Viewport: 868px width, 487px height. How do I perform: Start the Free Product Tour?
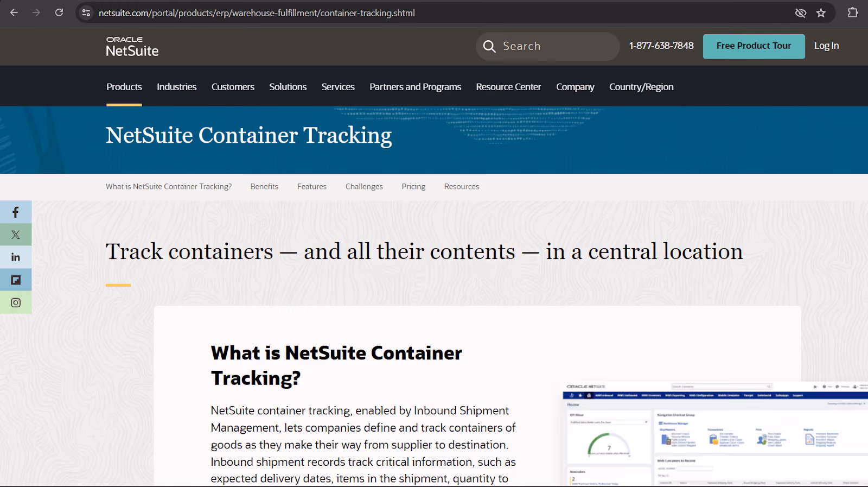(x=754, y=46)
